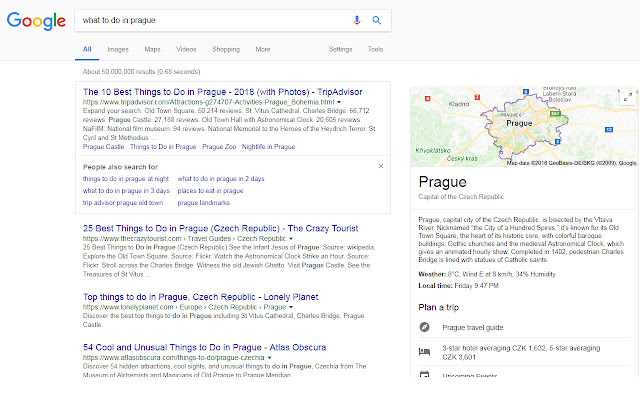The height and width of the screenshot is (400, 640).
Task: Open search Settings
Action: click(340, 49)
